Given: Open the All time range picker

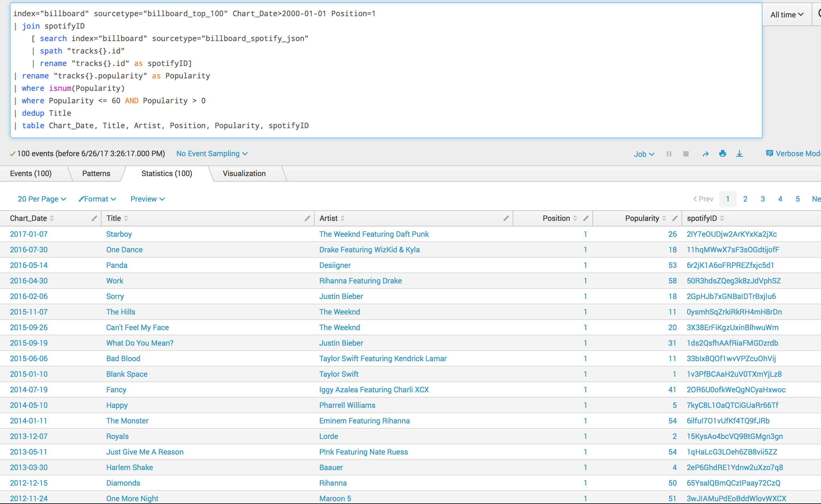Looking at the screenshot, I should [787, 15].
